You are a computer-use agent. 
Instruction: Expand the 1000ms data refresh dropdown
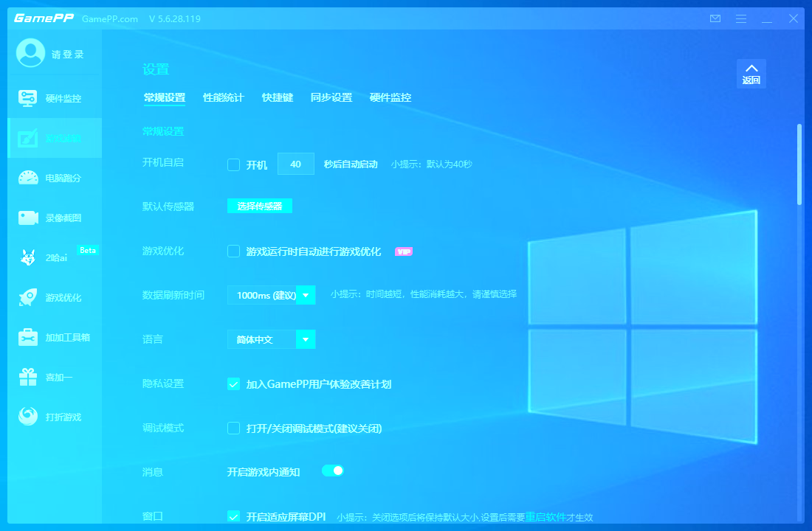[x=306, y=295]
